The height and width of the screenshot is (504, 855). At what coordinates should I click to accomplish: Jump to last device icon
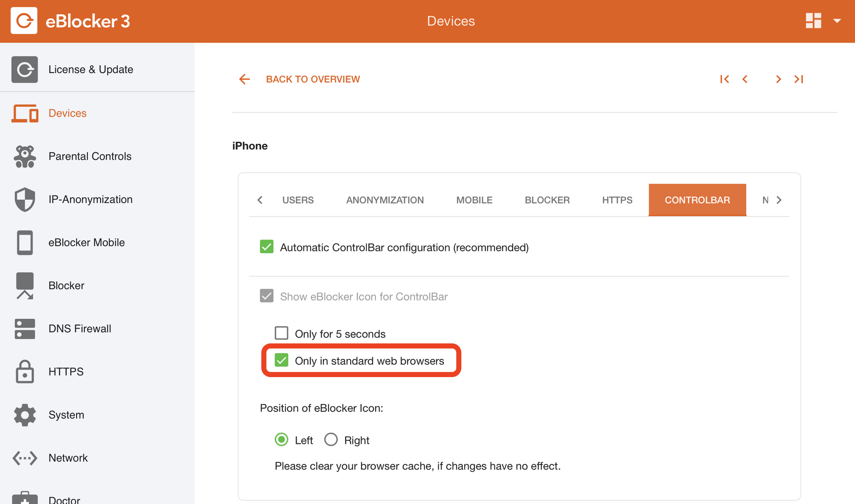coord(798,79)
